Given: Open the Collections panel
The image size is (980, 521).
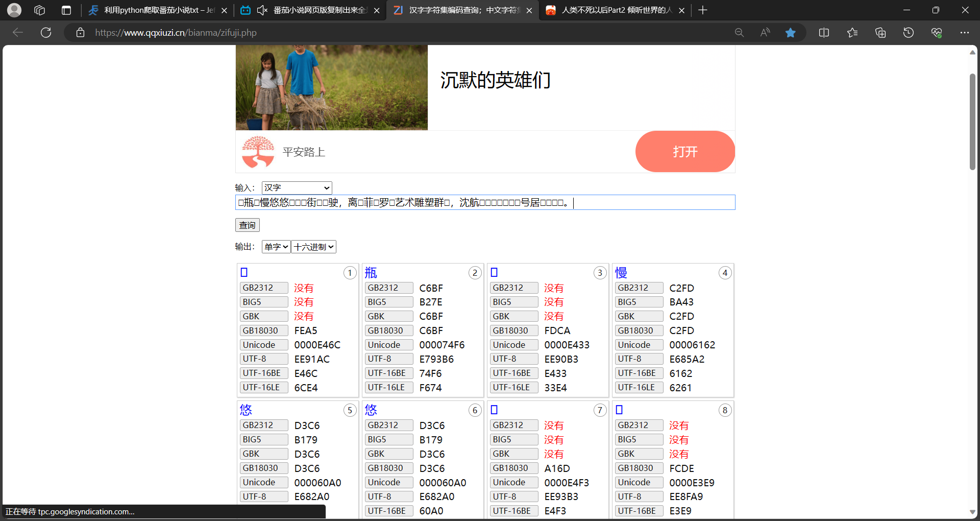Looking at the screenshot, I should (x=880, y=32).
